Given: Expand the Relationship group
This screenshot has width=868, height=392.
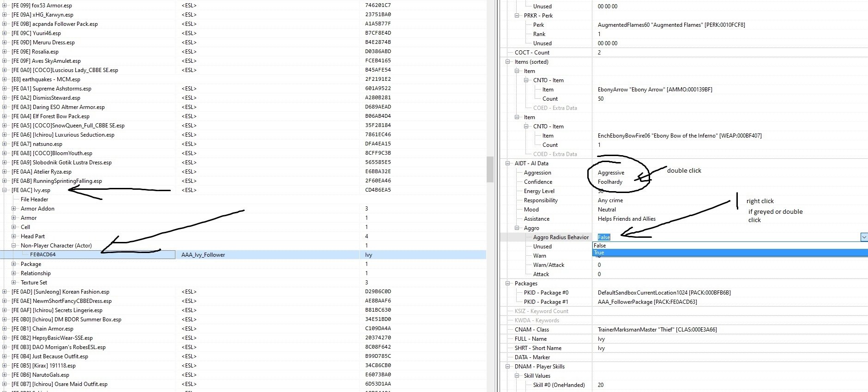Looking at the screenshot, I should (14, 273).
